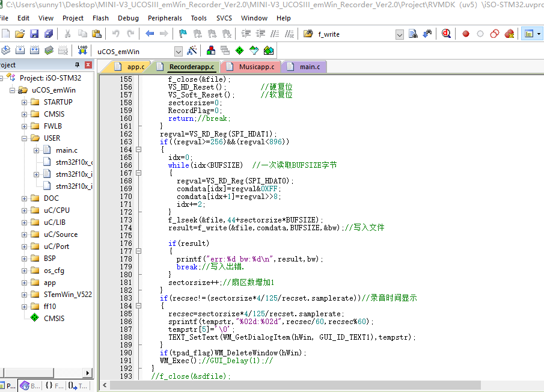Select main.c in the USER folder
This screenshot has height=392, width=544.
tap(66, 150)
